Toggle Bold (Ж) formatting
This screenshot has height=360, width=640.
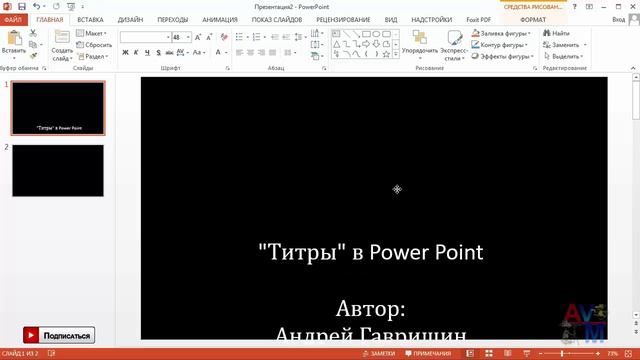point(125,53)
